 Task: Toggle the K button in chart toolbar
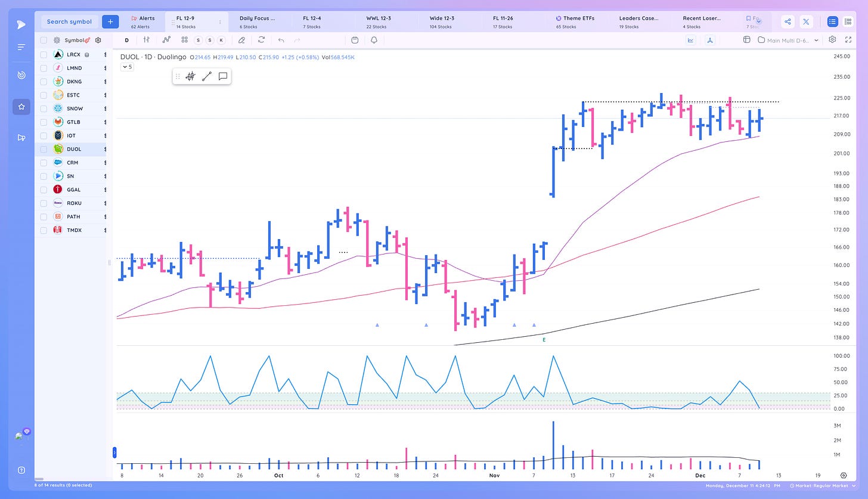221,40
